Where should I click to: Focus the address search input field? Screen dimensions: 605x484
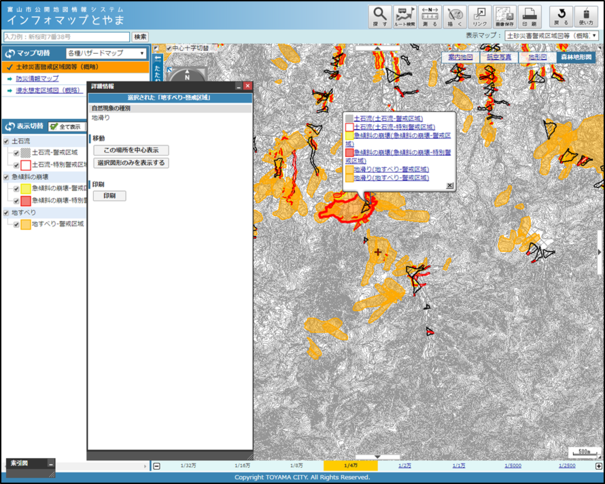[66, 37]
